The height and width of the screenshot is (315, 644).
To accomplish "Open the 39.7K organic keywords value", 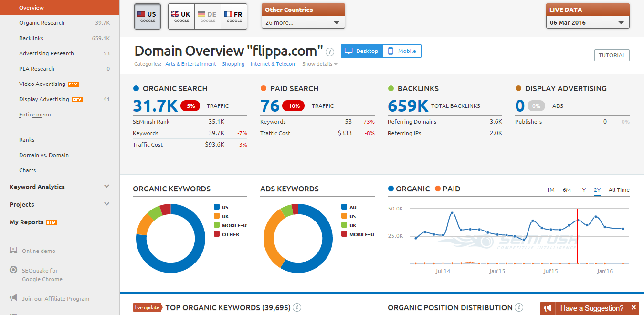I will click(216, 133).
